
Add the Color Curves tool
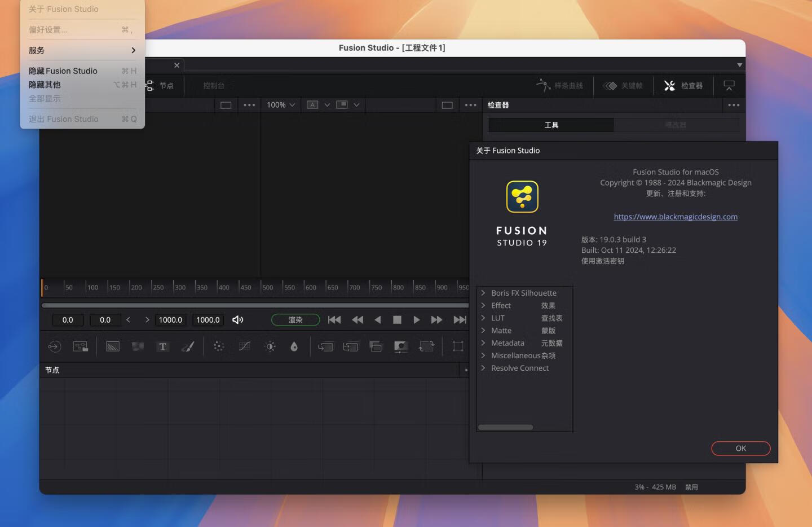coord(245,346)
